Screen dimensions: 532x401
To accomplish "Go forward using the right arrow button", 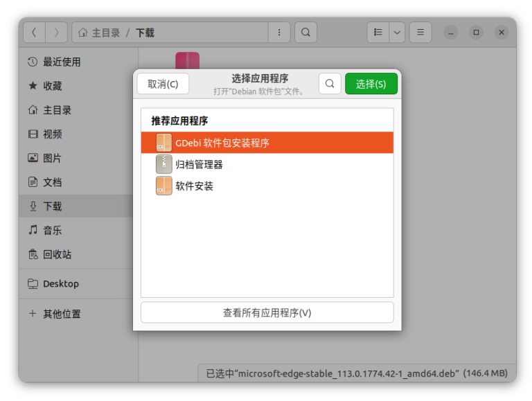I will pyautogui.click(x=57, y=33).
